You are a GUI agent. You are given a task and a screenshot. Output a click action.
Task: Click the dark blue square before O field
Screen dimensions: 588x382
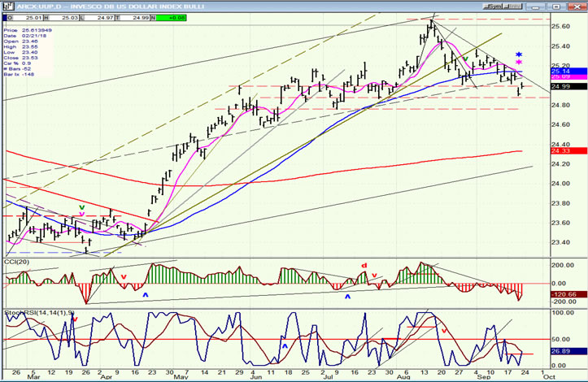pos(5,18)
